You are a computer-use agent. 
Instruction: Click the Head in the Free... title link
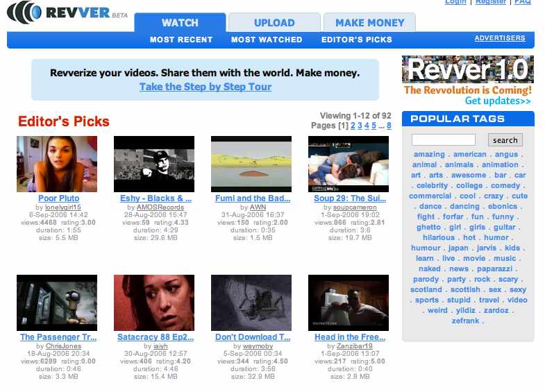350,337
